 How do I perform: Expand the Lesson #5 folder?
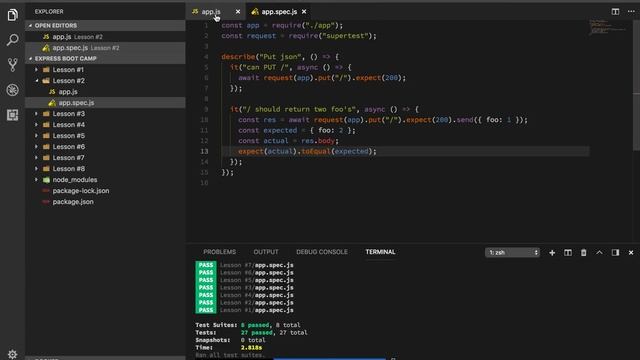click(x=105, y=136)
